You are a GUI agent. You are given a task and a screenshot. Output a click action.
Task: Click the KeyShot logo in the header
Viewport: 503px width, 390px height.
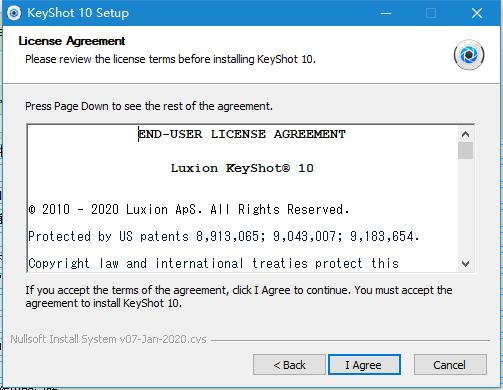coord(469,55)
